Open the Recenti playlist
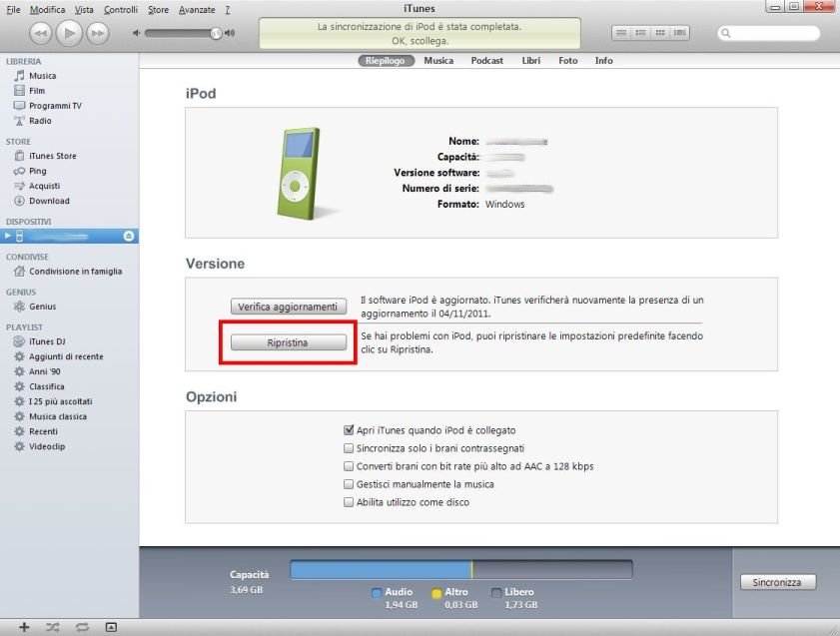Viewport: 840px width, 636px height. 43,431
